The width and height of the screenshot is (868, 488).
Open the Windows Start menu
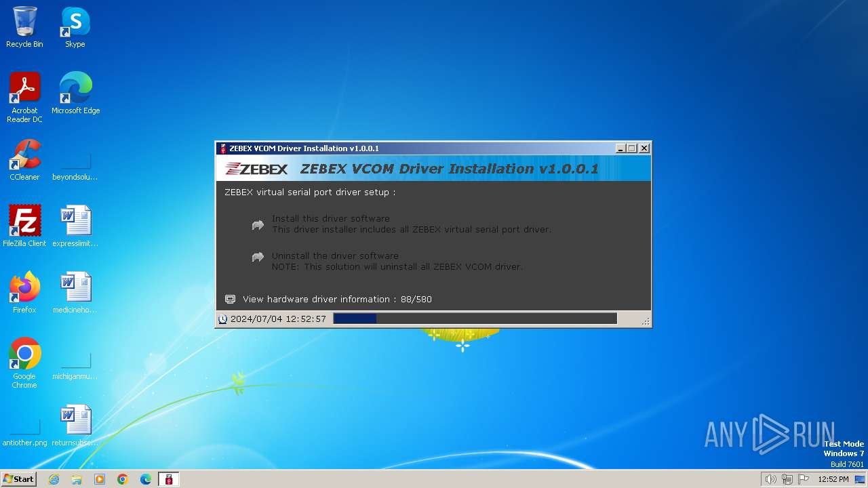[x=18, y=479]
